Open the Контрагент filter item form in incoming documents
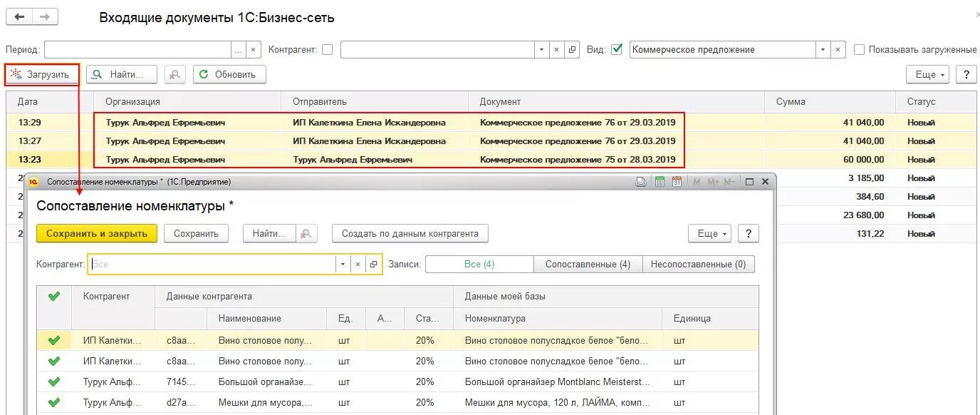The width and height of the screenshot is (980, 415). (572, 49)
